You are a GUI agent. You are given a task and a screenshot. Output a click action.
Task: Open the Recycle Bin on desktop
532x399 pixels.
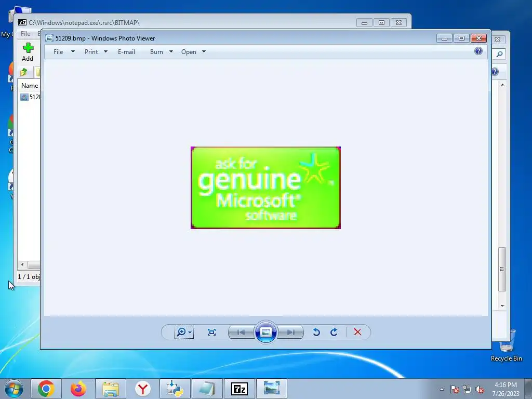click(x=507, y=345)
